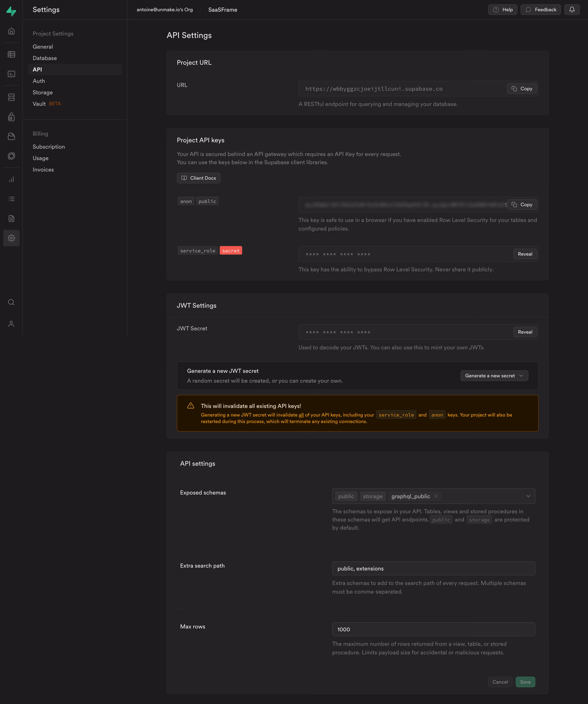Click the Max rows input field
The image size is (588, 704).
point(433,629)
